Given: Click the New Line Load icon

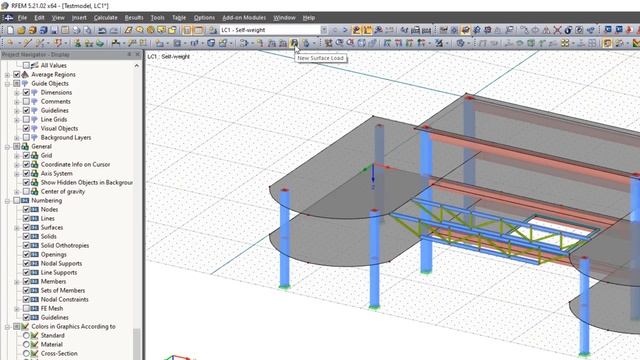Looking at the screenshot, I should coord(282,43).
